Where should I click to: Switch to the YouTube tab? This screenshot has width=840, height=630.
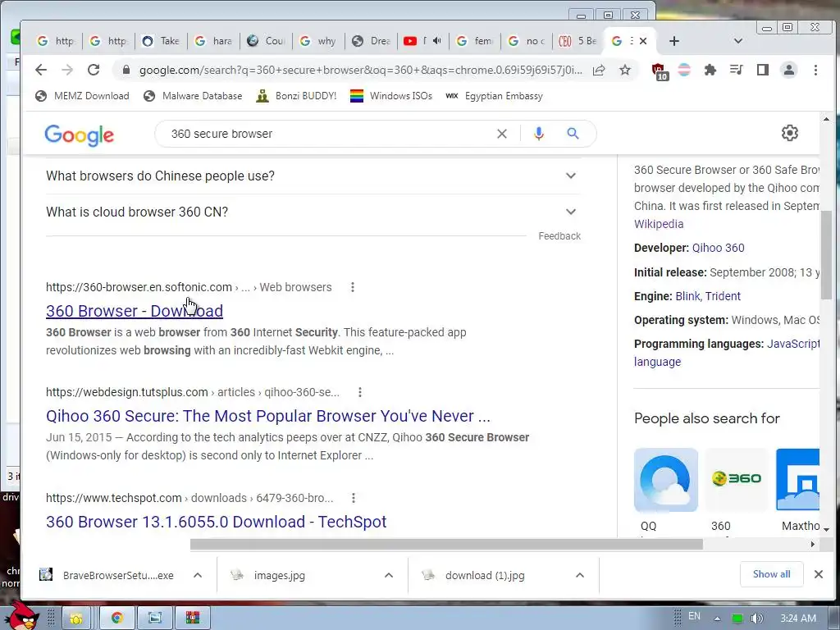(423, 41)
